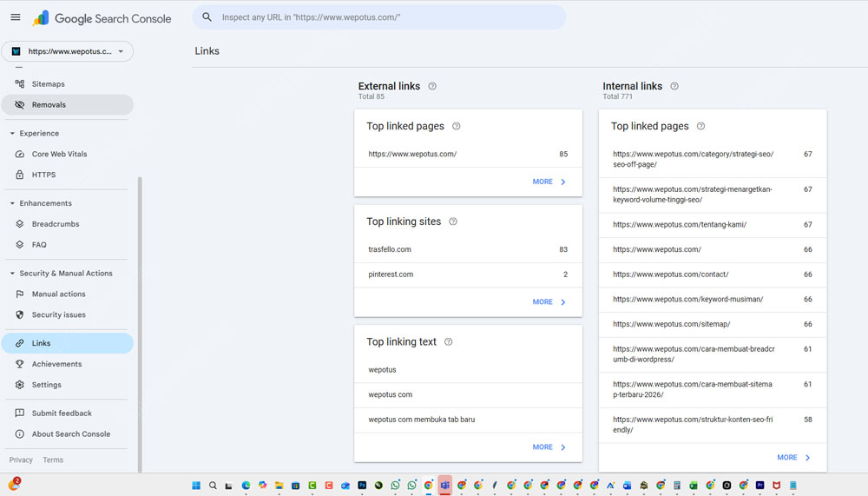Screen dimensions: 868x496
Task: Focus the Inspect any URL field
Action: (379, 17)
